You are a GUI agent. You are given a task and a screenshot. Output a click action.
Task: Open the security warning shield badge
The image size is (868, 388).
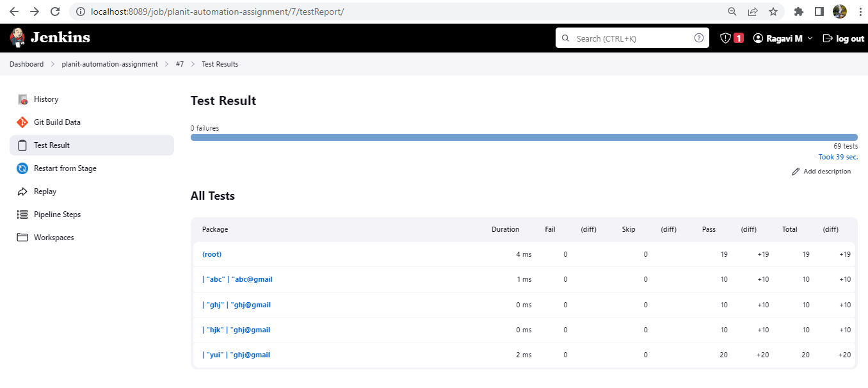click(x=730, y=38)
